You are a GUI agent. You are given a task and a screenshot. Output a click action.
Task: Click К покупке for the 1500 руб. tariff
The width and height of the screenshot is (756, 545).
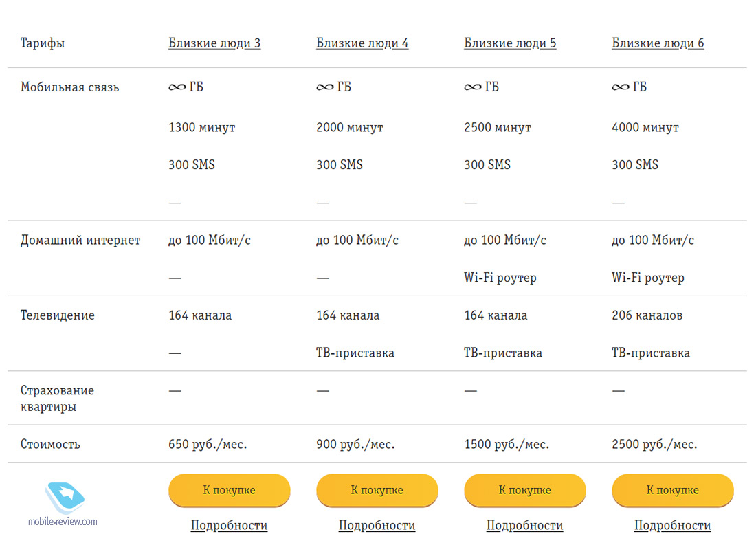[x=525, y=490]
